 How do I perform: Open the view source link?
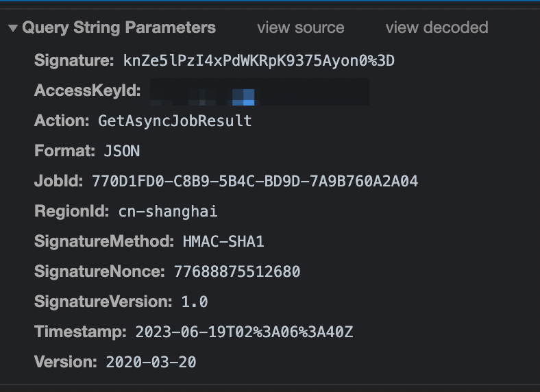301,27
